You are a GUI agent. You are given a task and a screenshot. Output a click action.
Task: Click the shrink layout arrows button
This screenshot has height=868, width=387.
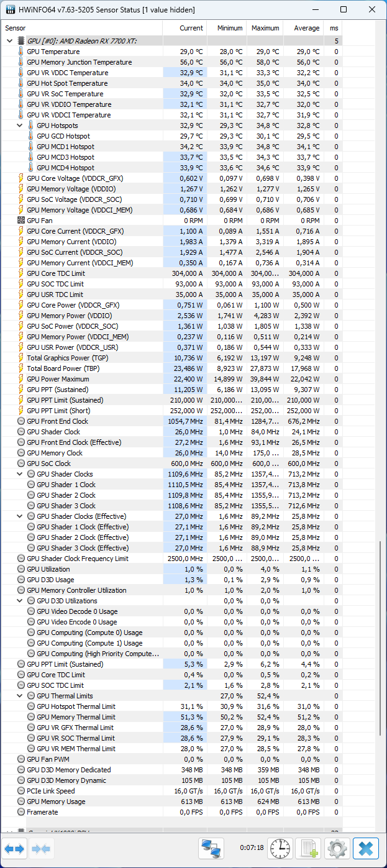click(40, 848)
